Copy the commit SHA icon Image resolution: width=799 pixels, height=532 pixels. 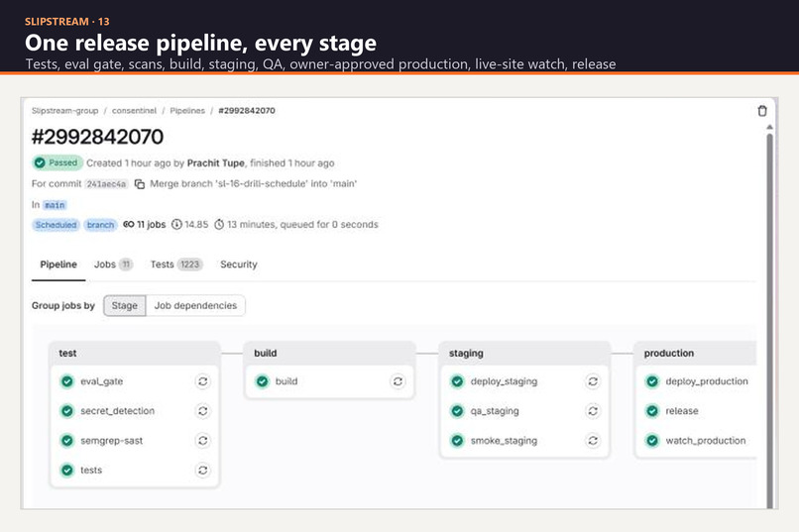click(x=140, y=184)
